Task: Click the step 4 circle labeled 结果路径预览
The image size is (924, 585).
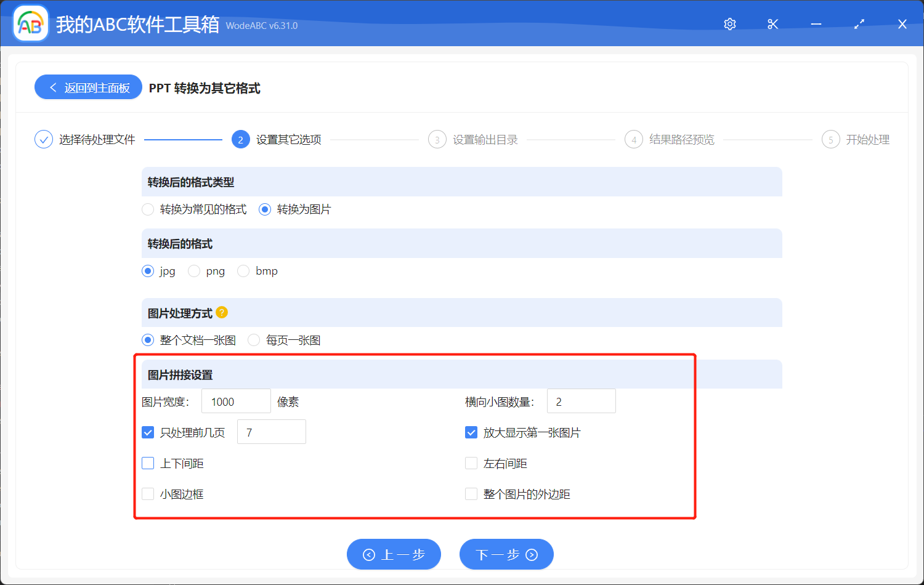Action: point(634,139)
